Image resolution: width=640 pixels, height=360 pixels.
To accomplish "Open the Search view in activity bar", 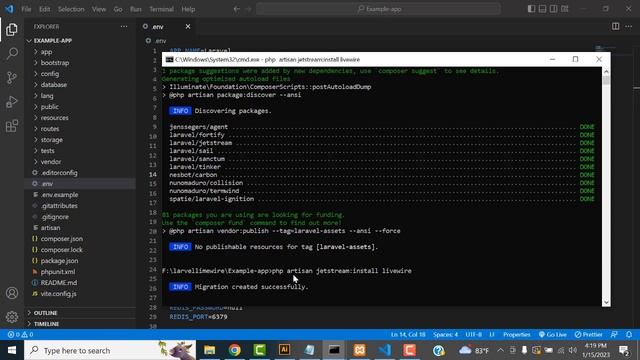I will point(12,53).
